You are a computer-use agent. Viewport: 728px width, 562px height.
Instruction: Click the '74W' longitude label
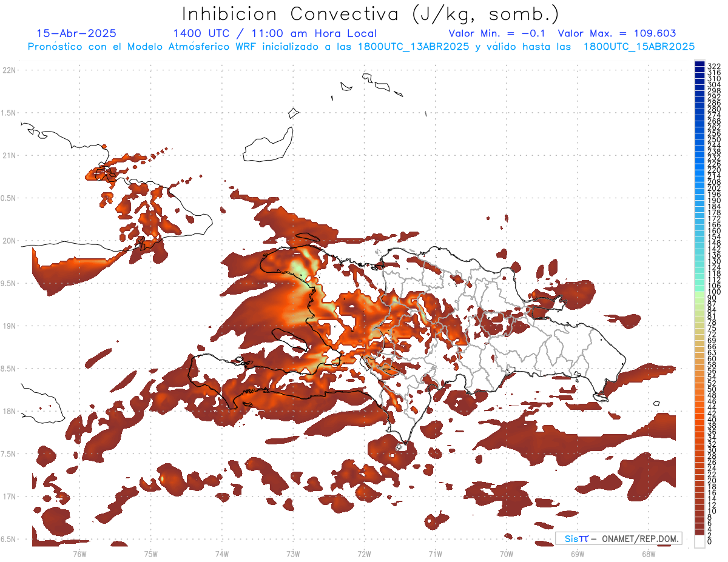tap(222, 554)
